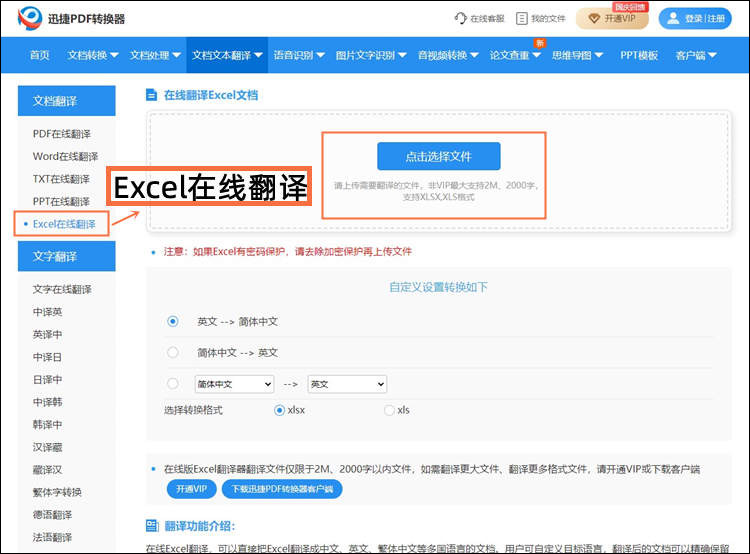Click 文字翻译 sidebar header
Viewport: 750px width, 554px height.
(x=66, y=256)
